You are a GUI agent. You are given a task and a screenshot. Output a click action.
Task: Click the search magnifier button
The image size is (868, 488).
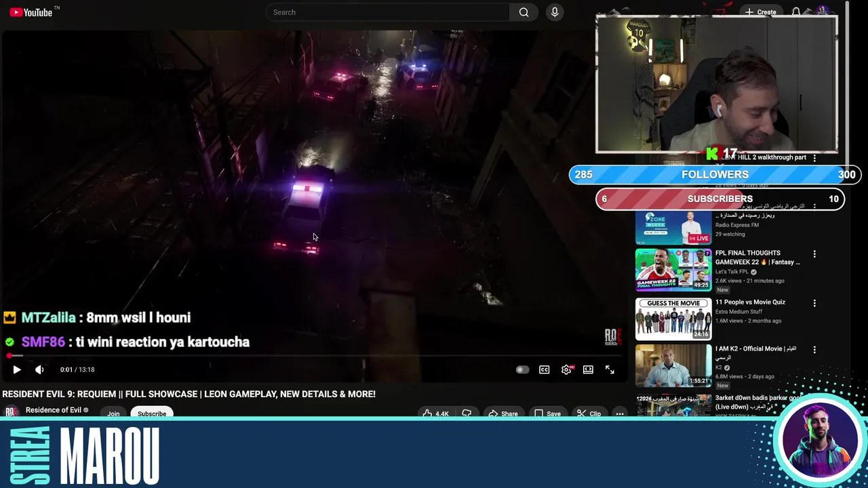(x=524, y=12)
